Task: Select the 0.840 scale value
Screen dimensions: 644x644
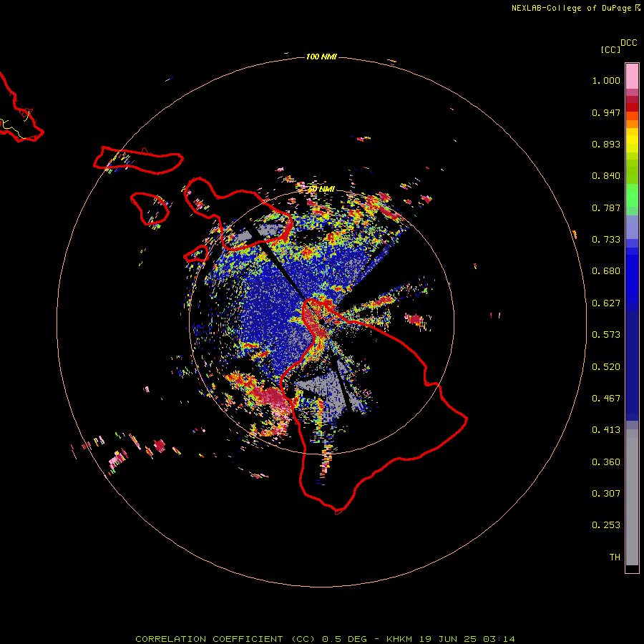Action: (606, 176)
